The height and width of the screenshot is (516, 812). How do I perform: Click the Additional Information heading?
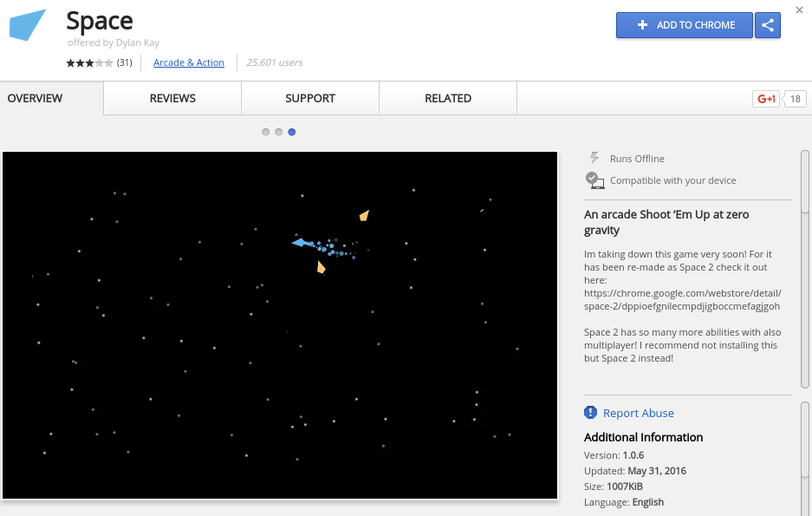[643, 437]
